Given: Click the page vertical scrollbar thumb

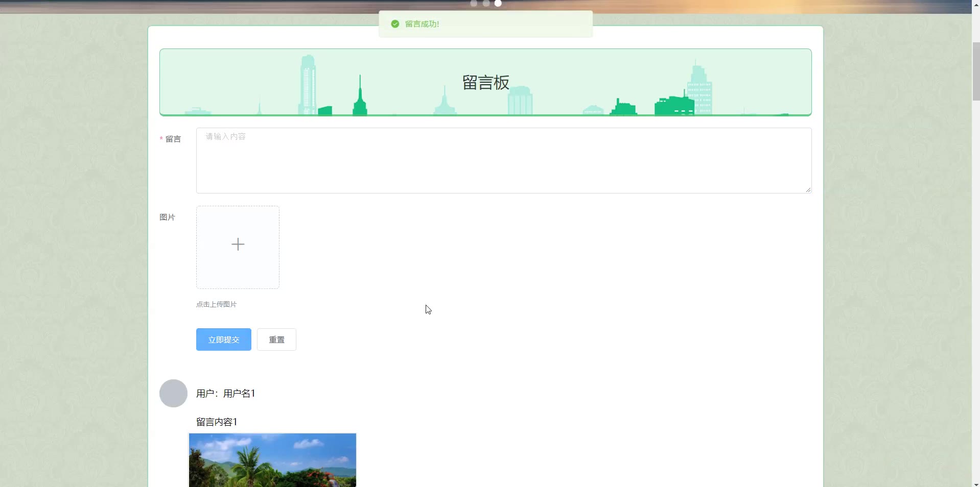Looking at the screenshot, I should coord(976,71).
